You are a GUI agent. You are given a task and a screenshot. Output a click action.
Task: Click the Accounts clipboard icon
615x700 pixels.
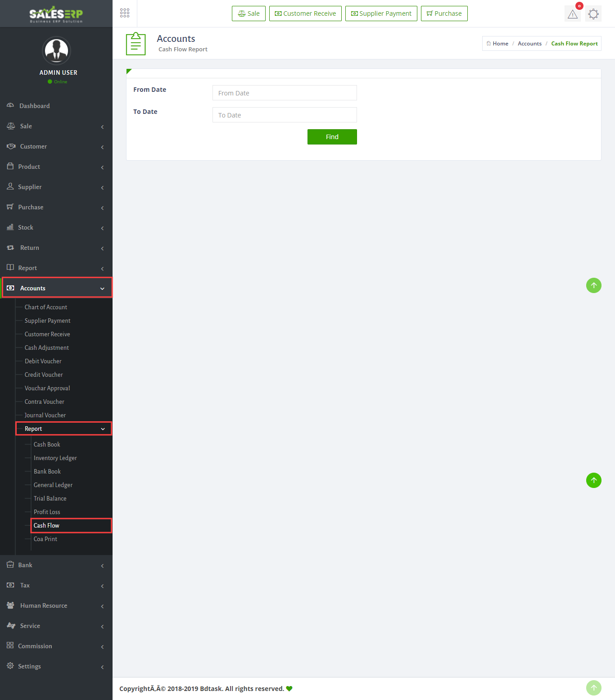(x=136, y=44)
